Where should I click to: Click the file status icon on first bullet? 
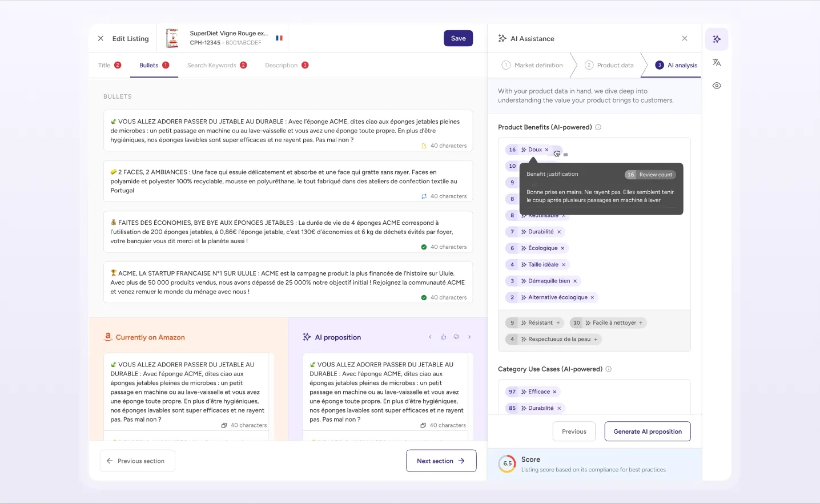424,146
